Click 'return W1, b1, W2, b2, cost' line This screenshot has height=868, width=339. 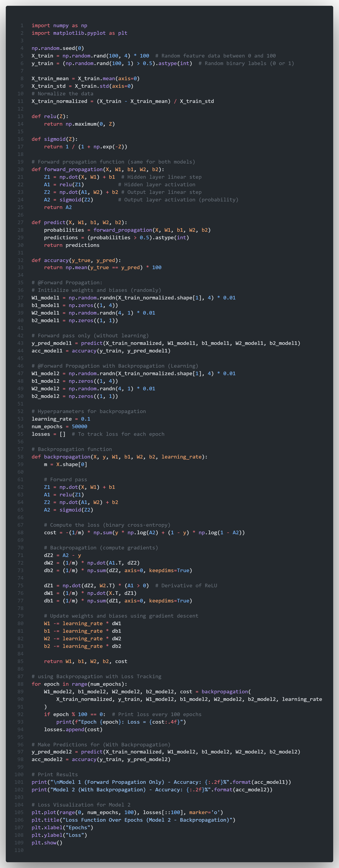tap(86, 661)
